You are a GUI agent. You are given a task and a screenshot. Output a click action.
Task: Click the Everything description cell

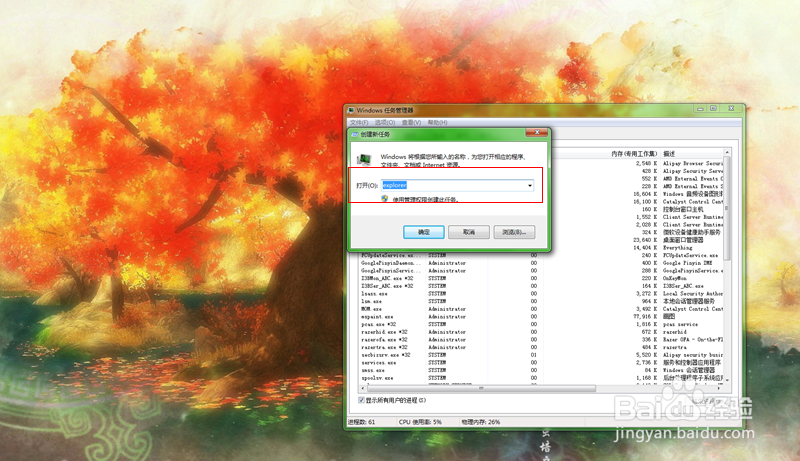678,248
